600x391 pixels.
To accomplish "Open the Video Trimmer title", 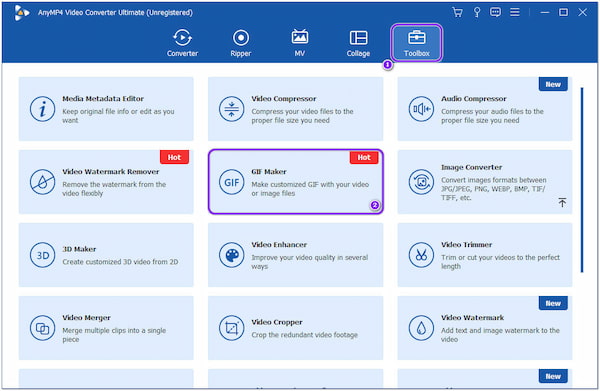I will point(466,244).
